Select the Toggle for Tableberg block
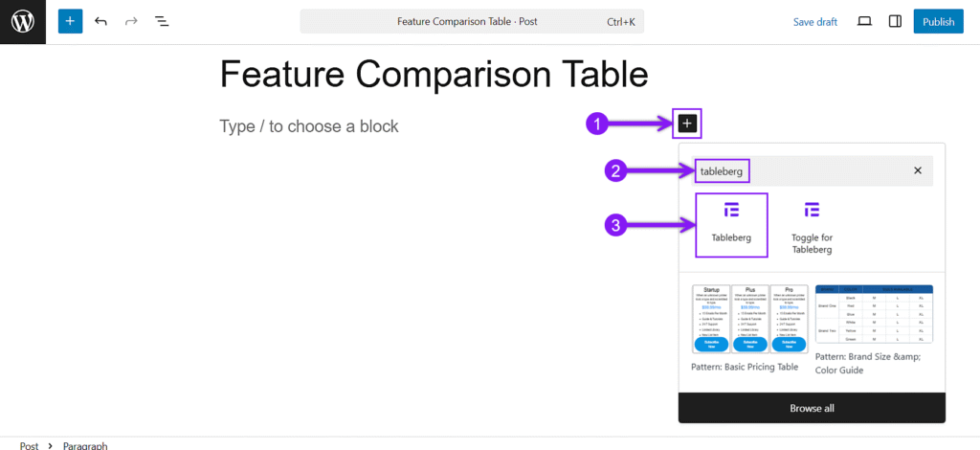 pyautogui.click(x=812, y=225)
